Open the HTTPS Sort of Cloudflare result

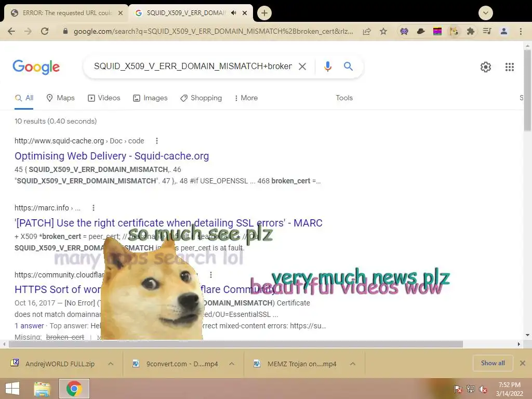[x=58, y=289]
